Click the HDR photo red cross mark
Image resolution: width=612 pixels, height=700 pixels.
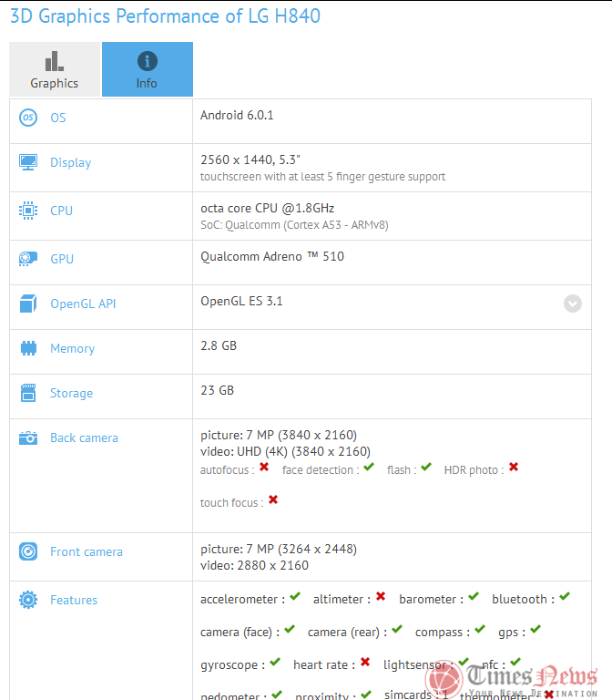click(514, 467)
